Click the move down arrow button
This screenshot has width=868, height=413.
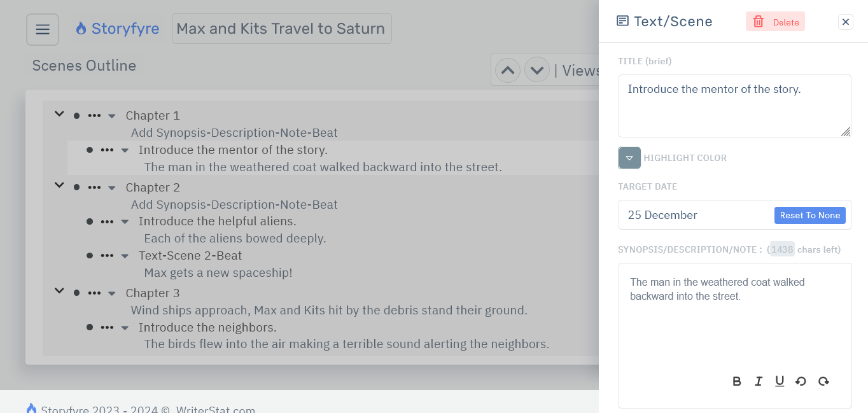click(537, 70)
